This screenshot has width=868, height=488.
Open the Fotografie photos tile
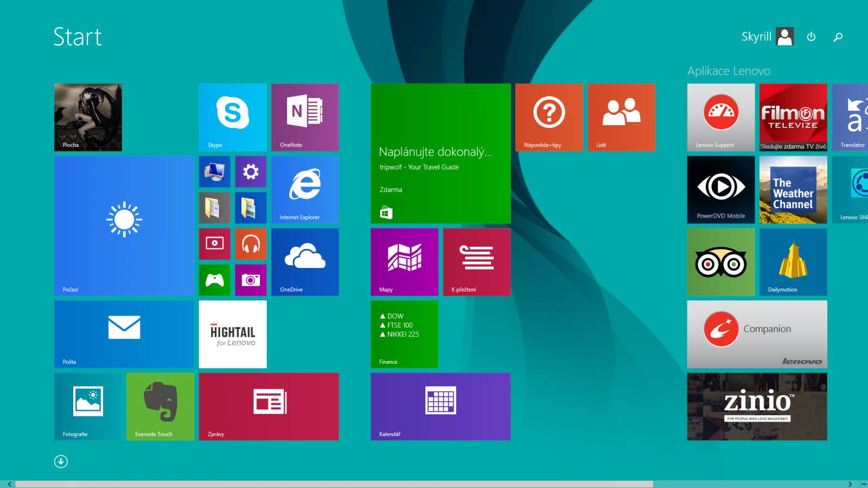point(88,407)
